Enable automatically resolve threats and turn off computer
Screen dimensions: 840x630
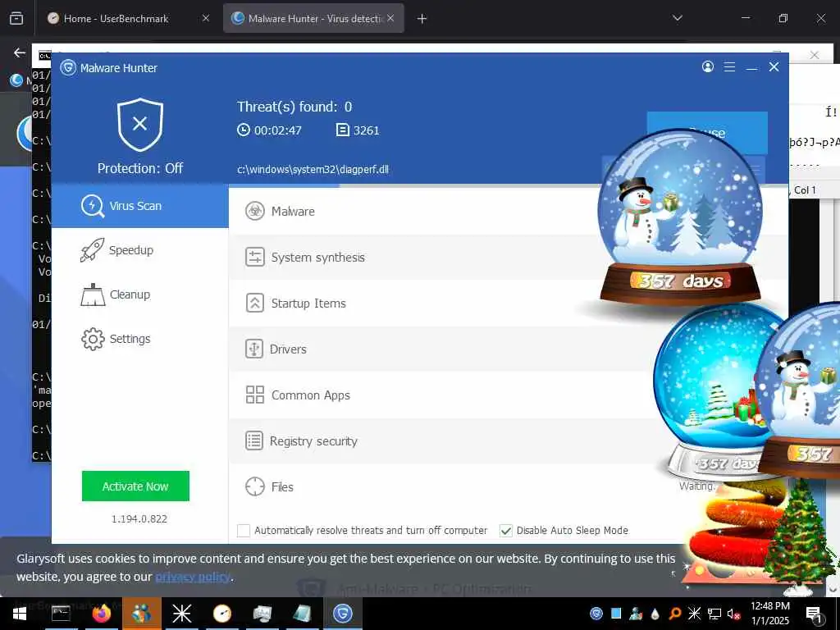point(244,531)
